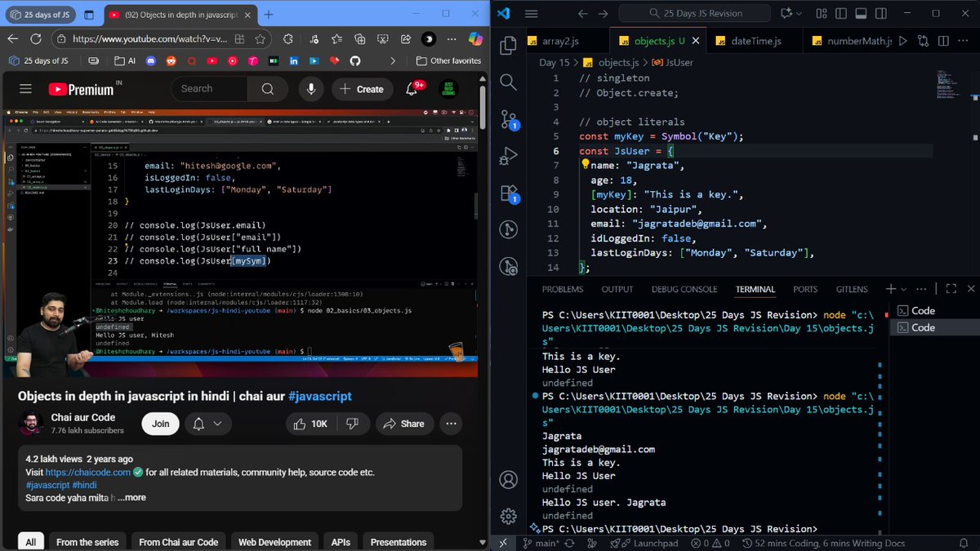This screenshot has height=551, width=980.
Task: Open the remote window status bar button
Action: pyautogui.click(x=502, y=543)
